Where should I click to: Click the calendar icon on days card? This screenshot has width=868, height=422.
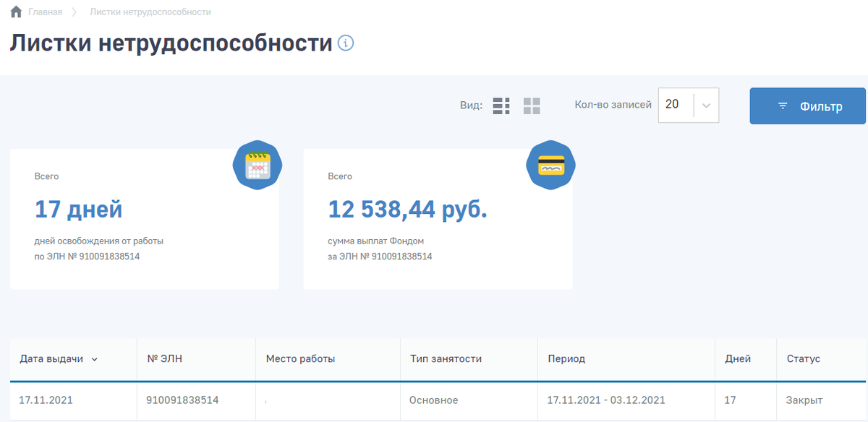click(x=258, y=165)
